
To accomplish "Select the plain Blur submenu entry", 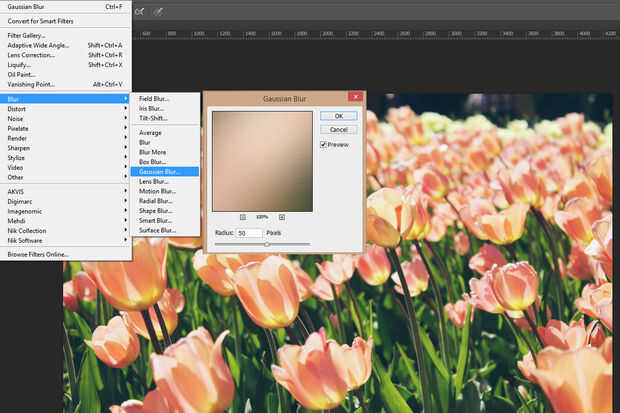I will tap(165, 142).
